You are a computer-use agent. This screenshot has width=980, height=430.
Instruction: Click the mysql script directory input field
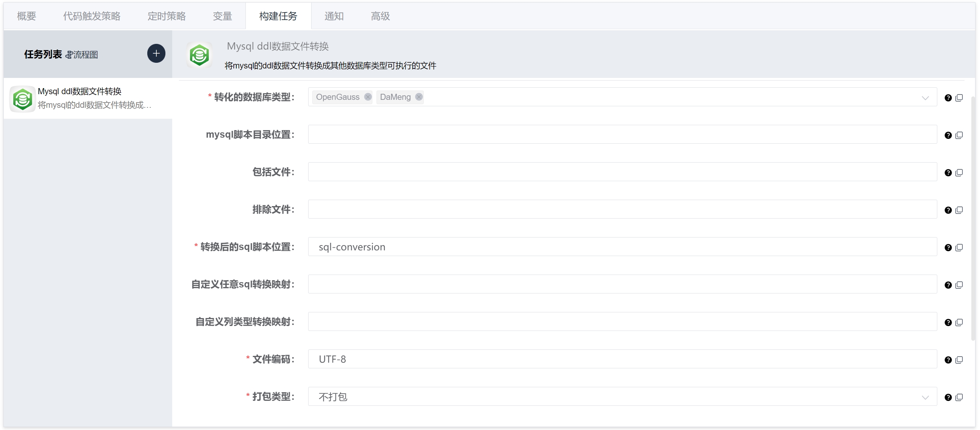[622, 135]
